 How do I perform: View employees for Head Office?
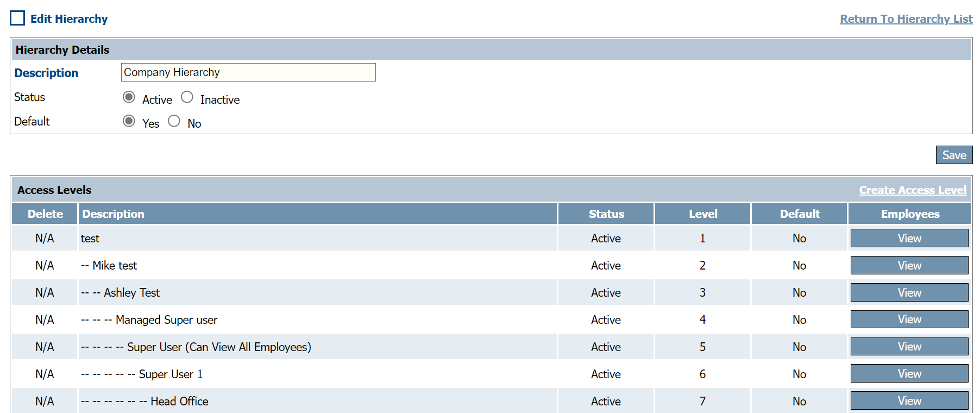(909, 401)
